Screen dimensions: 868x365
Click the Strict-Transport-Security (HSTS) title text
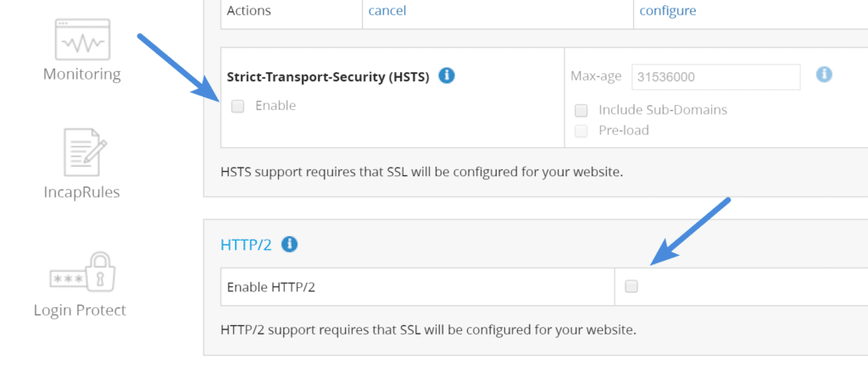(x=328, y=77)
